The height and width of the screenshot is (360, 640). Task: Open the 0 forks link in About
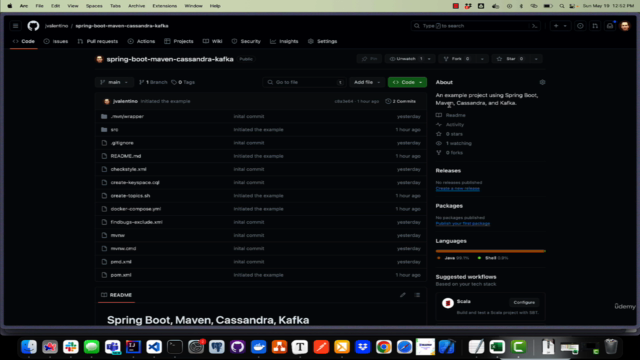pyautogui.click(x=454, y=153)
